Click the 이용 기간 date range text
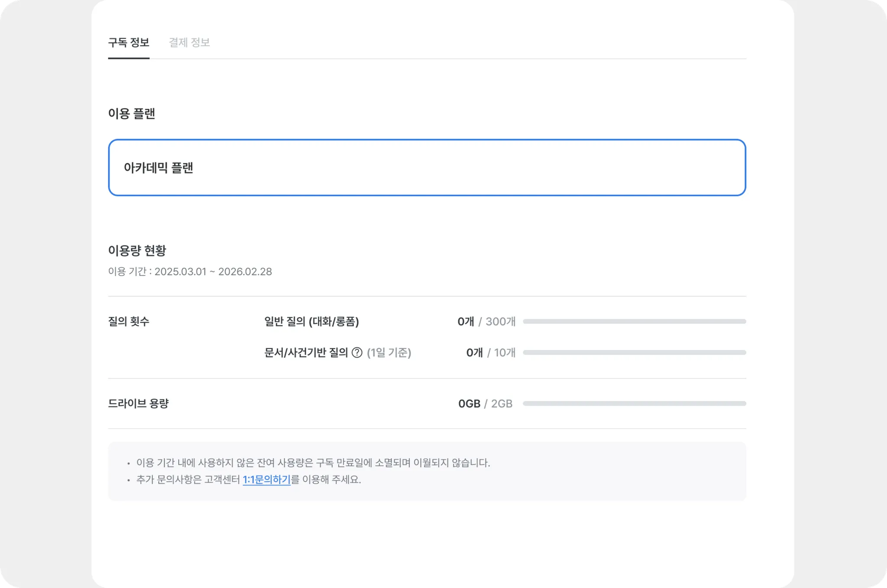 click(x=190, y=271)
